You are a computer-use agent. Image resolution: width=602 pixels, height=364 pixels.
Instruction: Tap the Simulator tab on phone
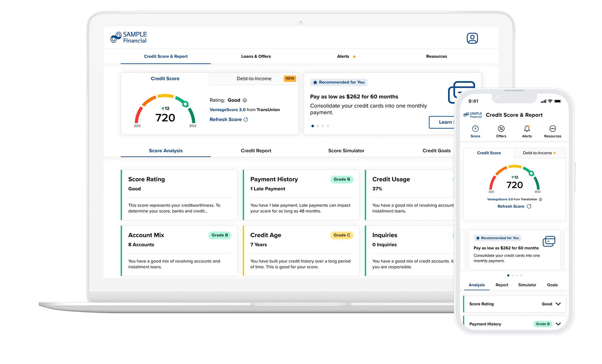click(527, 285)
